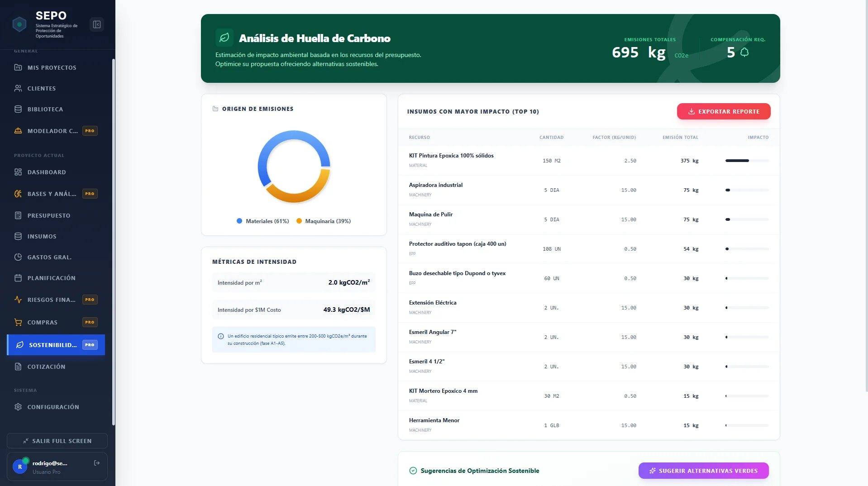The image size is (868, 486).
Task: Select the Gastos Gral clock icon
Action: pyautogui.click(x=18, y=257)
